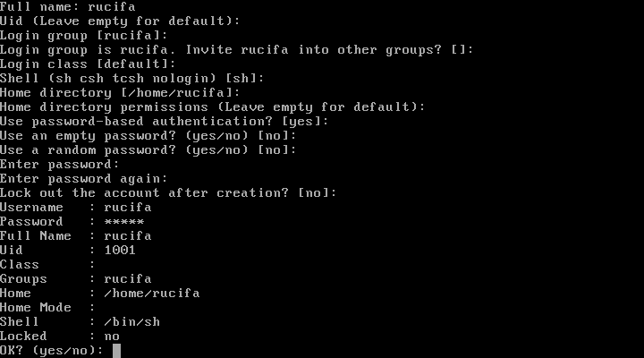
Task: Click the Home path /home/rucifa
Action: click(x=152, y=294)
